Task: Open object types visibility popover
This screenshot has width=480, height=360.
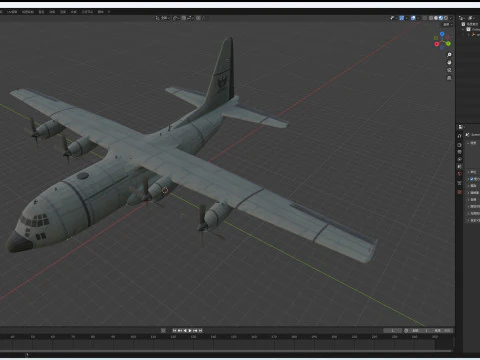Action: [393, 18]
